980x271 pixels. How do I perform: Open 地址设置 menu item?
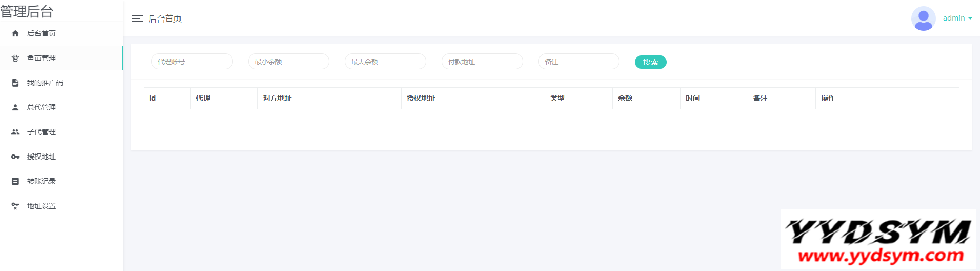coord(42,206)
